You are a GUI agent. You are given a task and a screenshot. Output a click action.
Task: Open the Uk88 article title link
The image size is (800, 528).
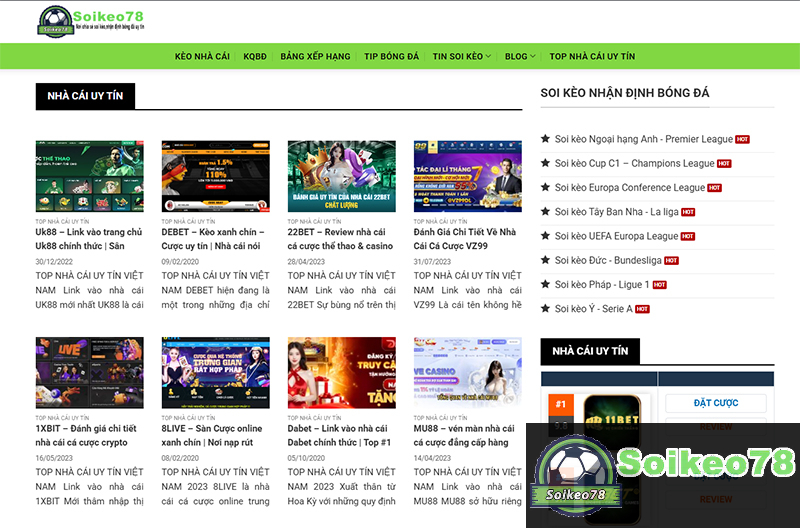[89, 238]
